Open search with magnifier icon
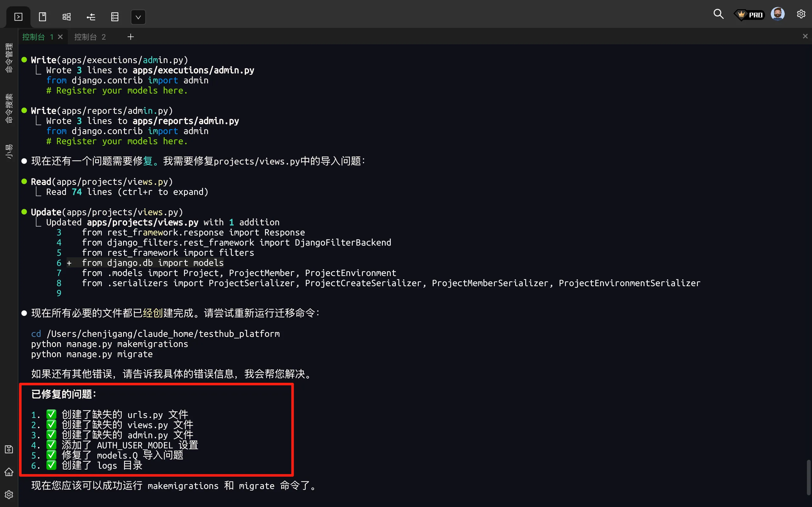 coord(718,14)
